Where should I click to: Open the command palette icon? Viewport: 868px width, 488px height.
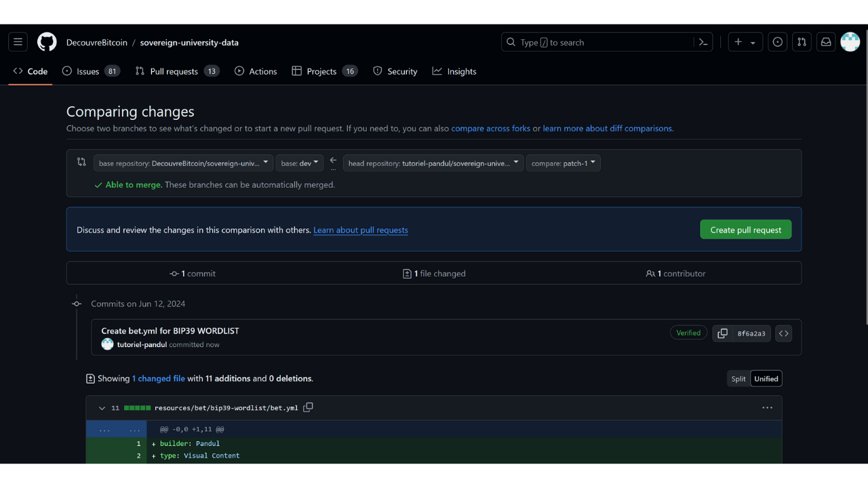point(703,42)
